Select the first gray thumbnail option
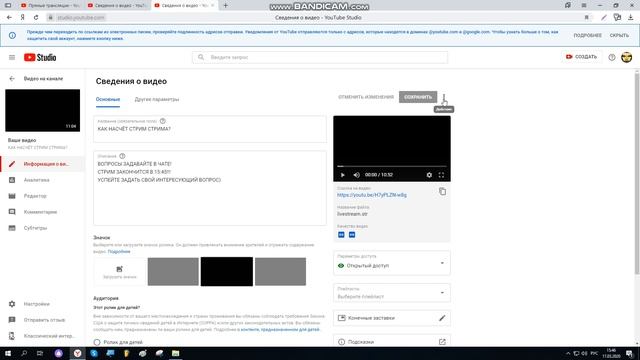640x360 pixels. [173, 271]
